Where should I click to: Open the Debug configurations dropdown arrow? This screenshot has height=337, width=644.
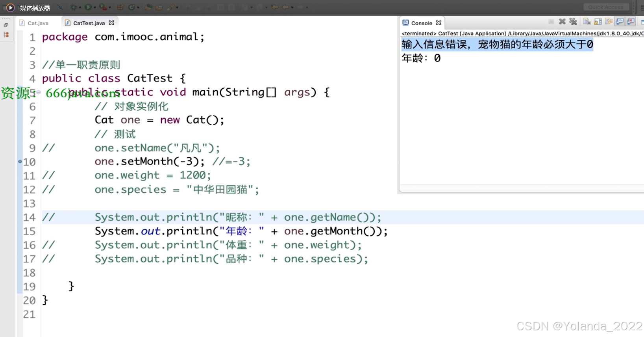coord(80,7)
